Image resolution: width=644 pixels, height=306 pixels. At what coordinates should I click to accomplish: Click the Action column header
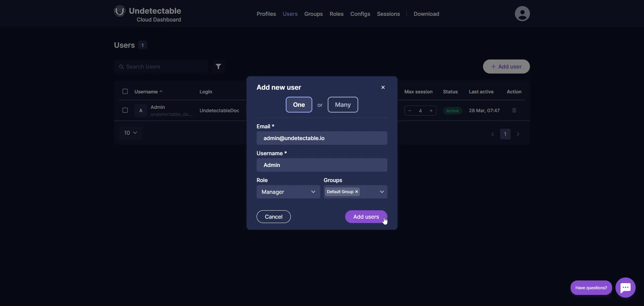point(514,92)
